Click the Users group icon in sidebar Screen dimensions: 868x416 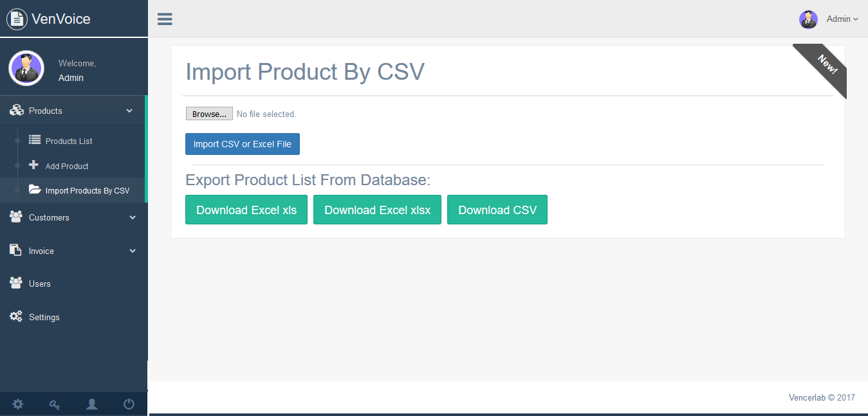coord(16,283)
